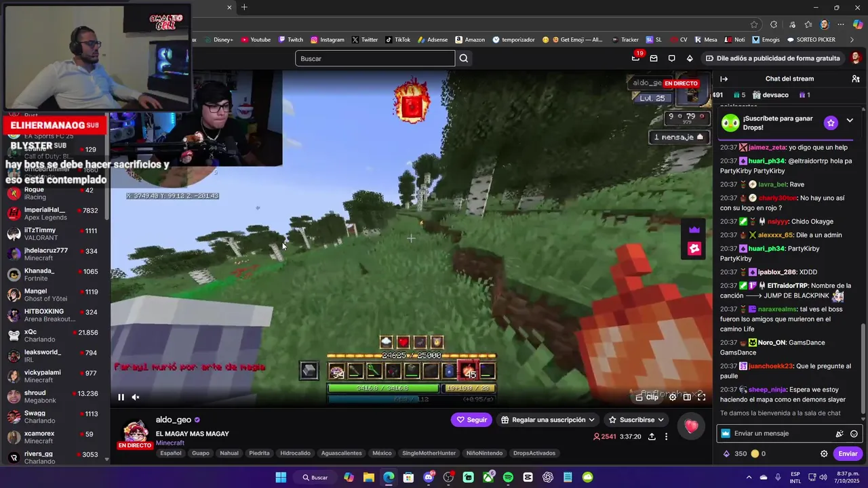The width and height of the screenshot is (868, 488).
Task: Open xQc channel in sidebar
Action: coord(54,336)
